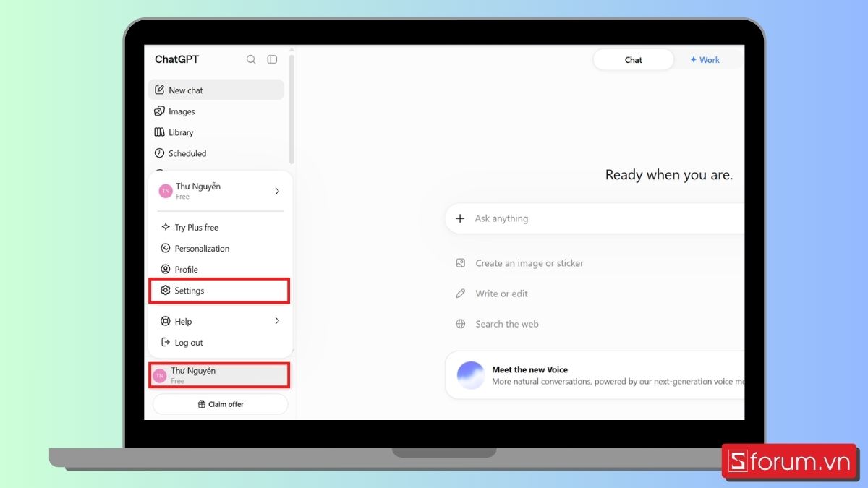Click the image icon beside Create an image
This screenshot has height=488, width=868.
point(461,263)
